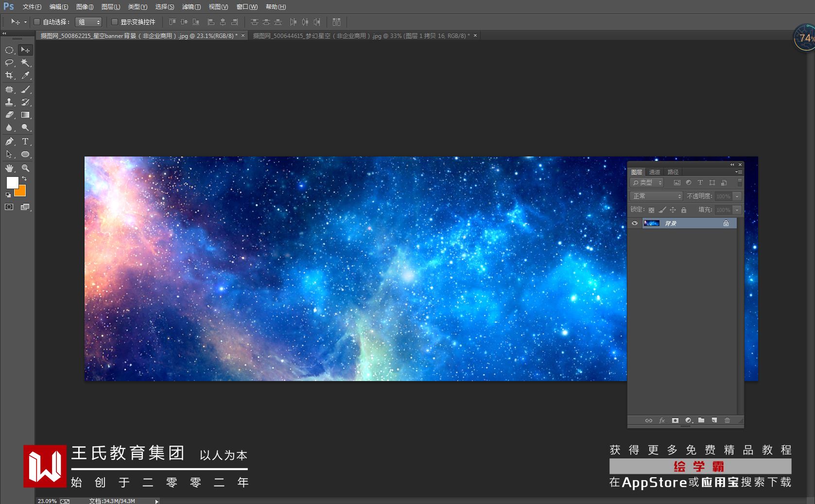The height and width of the screenshot is (504, 815).
Task: Open the 滤镜 menu
Action: [x=191, y=7]
